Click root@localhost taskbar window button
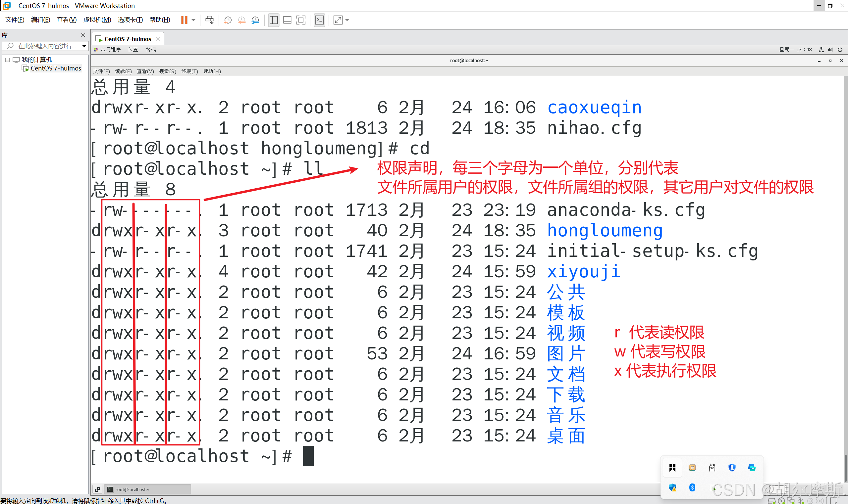848x504 pixels. (147, 489)
